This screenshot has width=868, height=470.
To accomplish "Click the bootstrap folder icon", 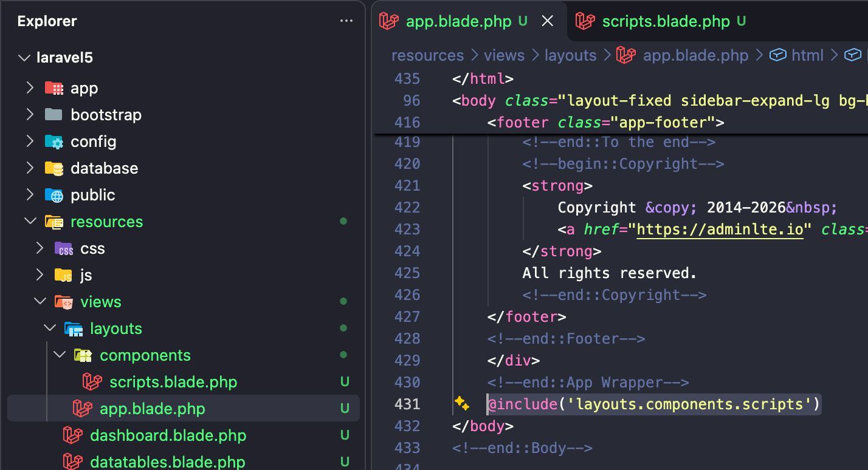I will pyautogui.click(x=53, y=115).
